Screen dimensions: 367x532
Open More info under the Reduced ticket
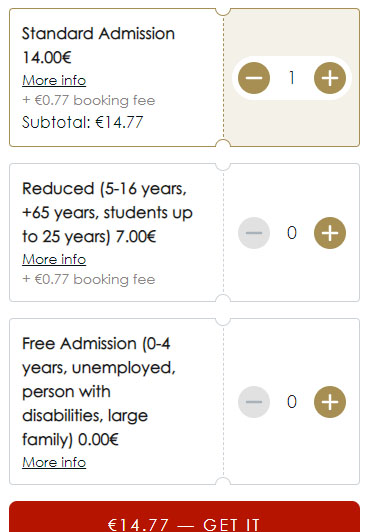(54, 260)
